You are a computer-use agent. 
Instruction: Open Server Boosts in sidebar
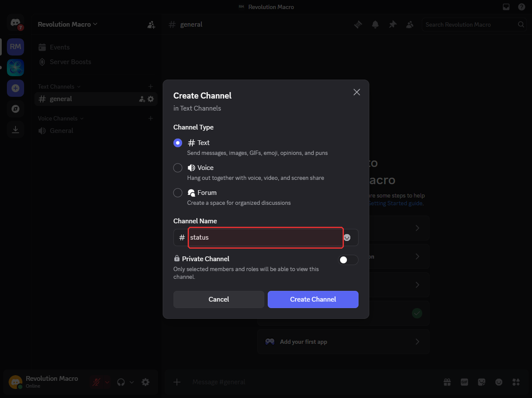(x=96, y=62)
